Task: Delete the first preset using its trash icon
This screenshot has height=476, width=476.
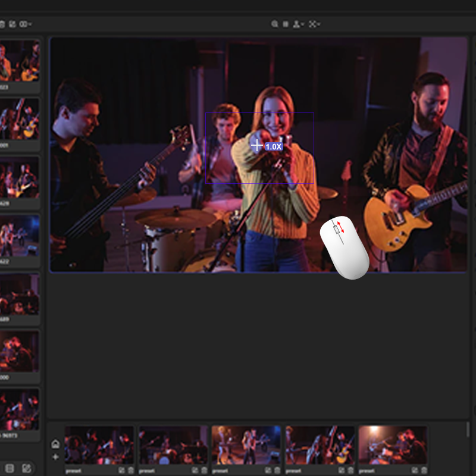Action: [130, 470]
